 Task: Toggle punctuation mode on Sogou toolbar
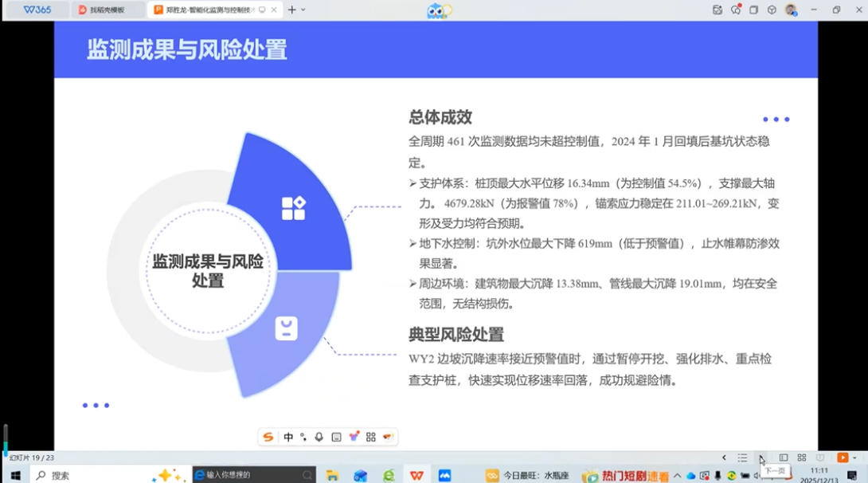pos(303,437)
